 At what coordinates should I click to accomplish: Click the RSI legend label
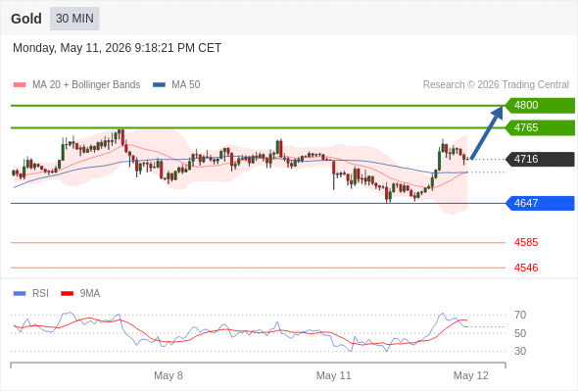point(40,294)
